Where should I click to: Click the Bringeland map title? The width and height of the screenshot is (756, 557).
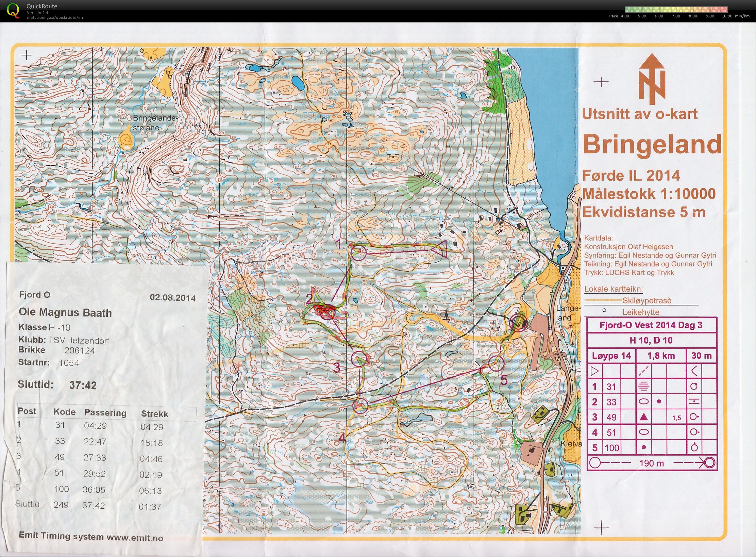tap(652, 145)
